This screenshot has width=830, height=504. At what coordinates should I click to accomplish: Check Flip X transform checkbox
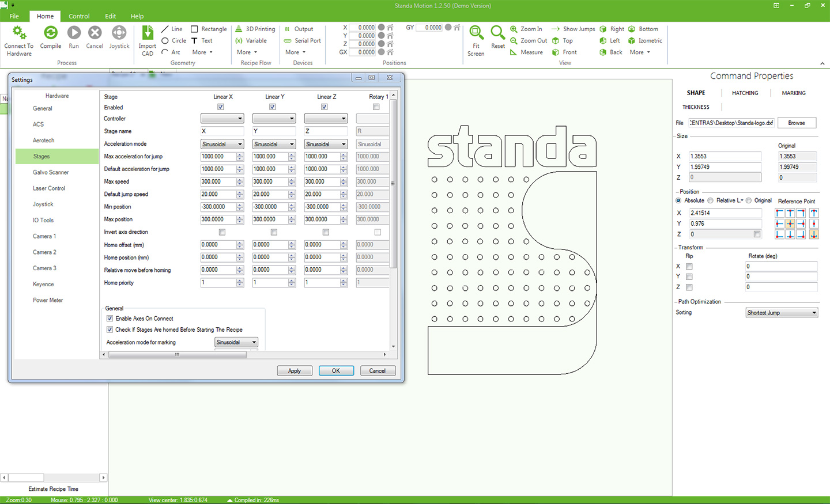click(689, 266)
